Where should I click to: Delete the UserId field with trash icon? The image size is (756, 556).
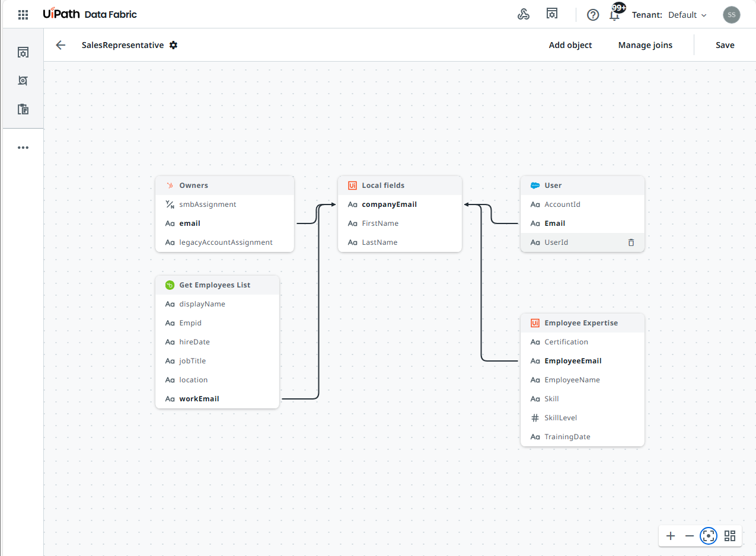point(631,242)
